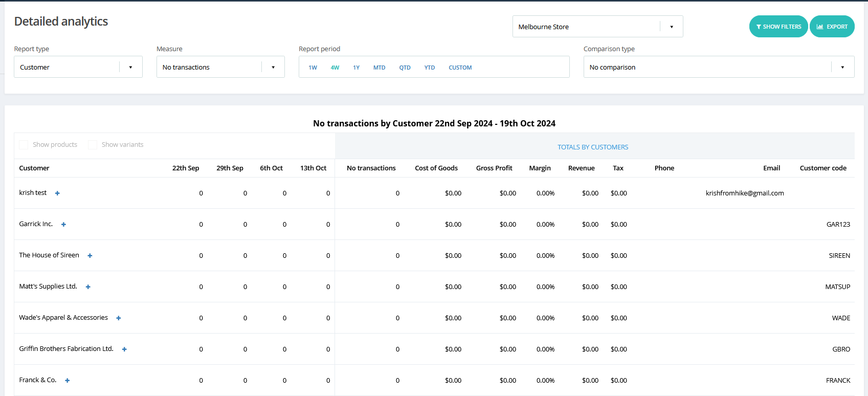Click plus icon for Griffin Brothers Fabrication Ltd.
This screenshot has width=868, height=396.
pos(124,349)
